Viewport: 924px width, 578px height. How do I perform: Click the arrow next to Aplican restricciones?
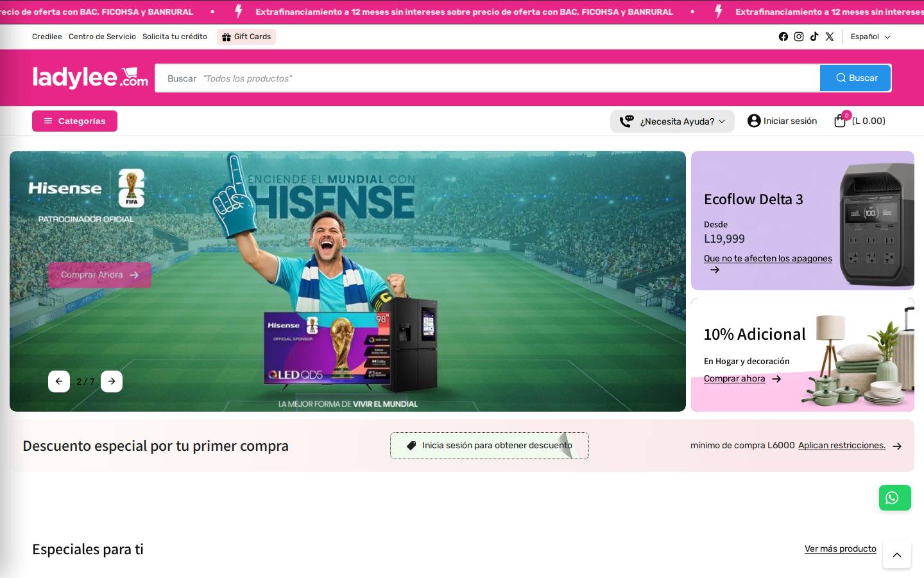[897, 446]
